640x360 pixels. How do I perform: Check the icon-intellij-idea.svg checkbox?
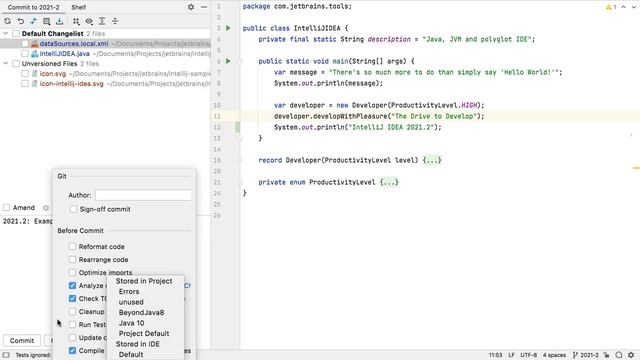pyautogui.click(x=25, y=84)
